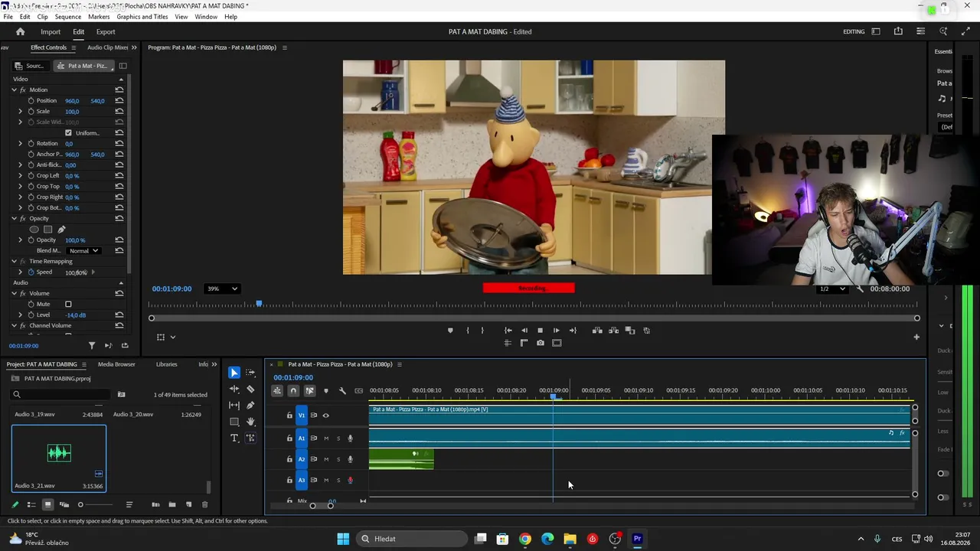Click the Lift button
980x551 pixels.
click(597, 331)
